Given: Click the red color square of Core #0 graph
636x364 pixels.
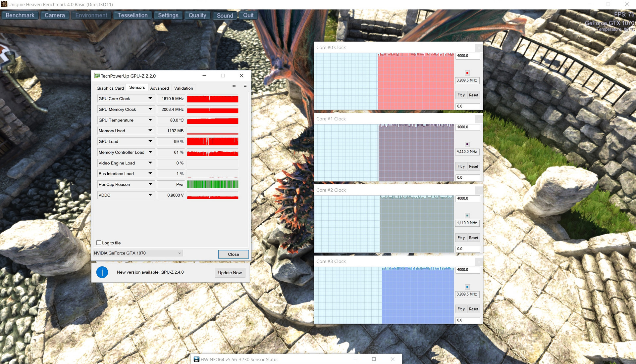Looking at the screenshot, I should point(467,73).
